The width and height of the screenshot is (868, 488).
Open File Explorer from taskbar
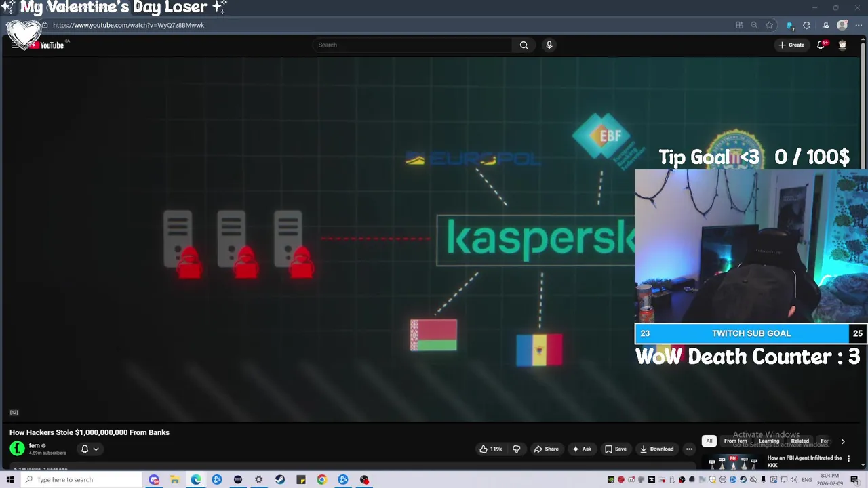click(174, 480)
